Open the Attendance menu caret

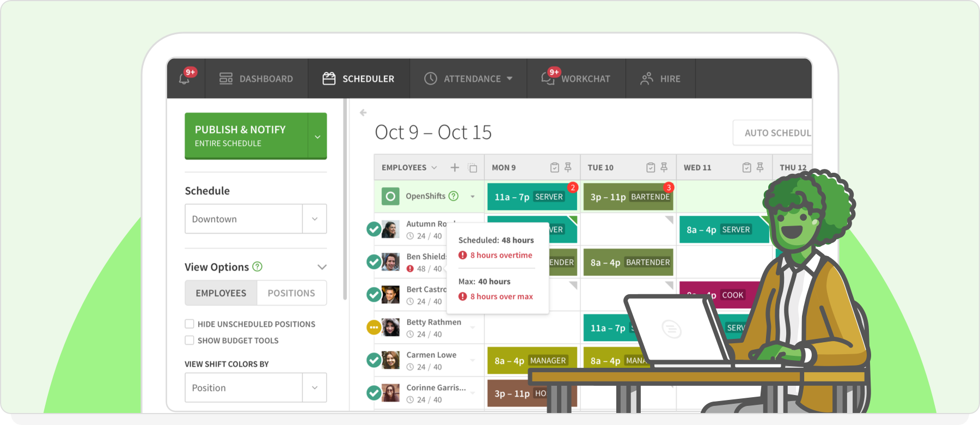tap(510, 78)
